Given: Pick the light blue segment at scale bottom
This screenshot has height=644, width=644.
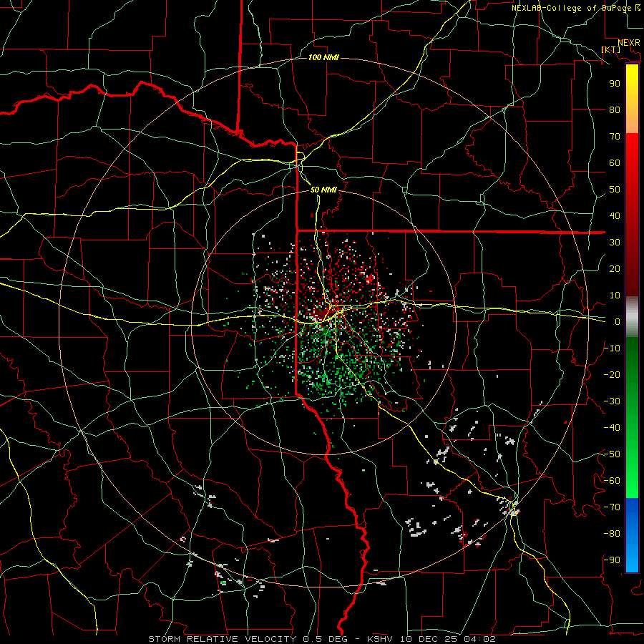Looking at the screenshot, I should (x=632, y=557).
